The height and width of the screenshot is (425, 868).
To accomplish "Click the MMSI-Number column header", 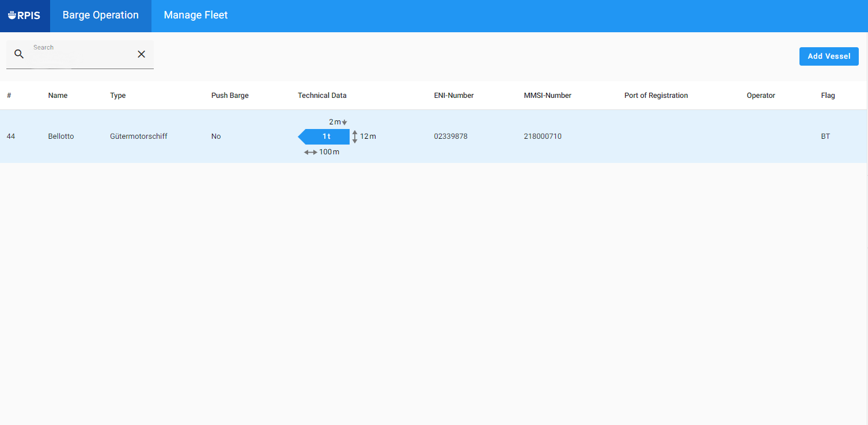I will (547, 96).
